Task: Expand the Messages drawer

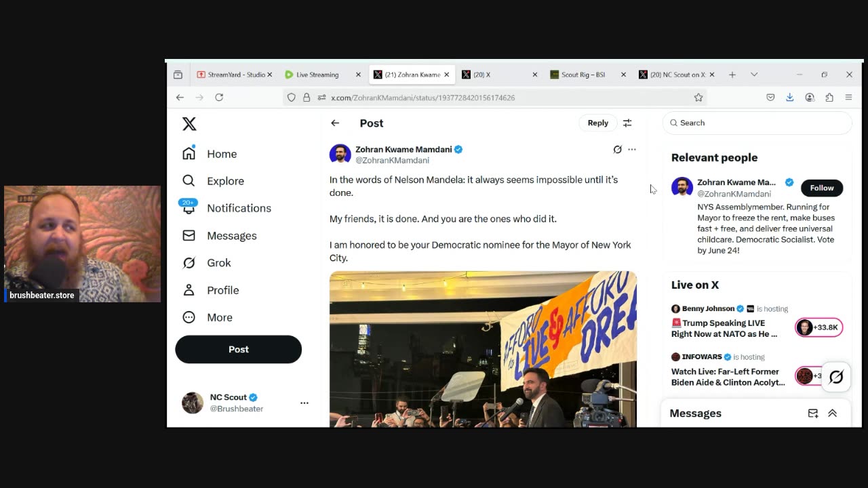Action: 833,413
